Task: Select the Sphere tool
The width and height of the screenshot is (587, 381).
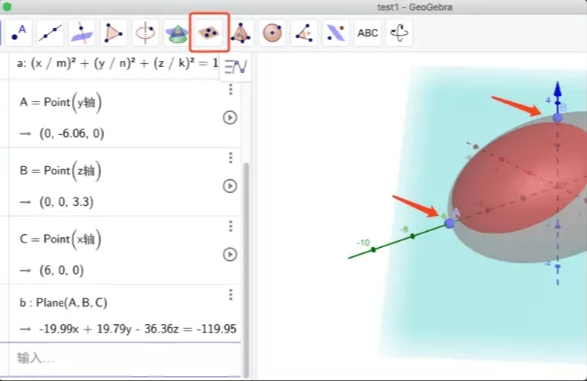Action: click(272, 33)
